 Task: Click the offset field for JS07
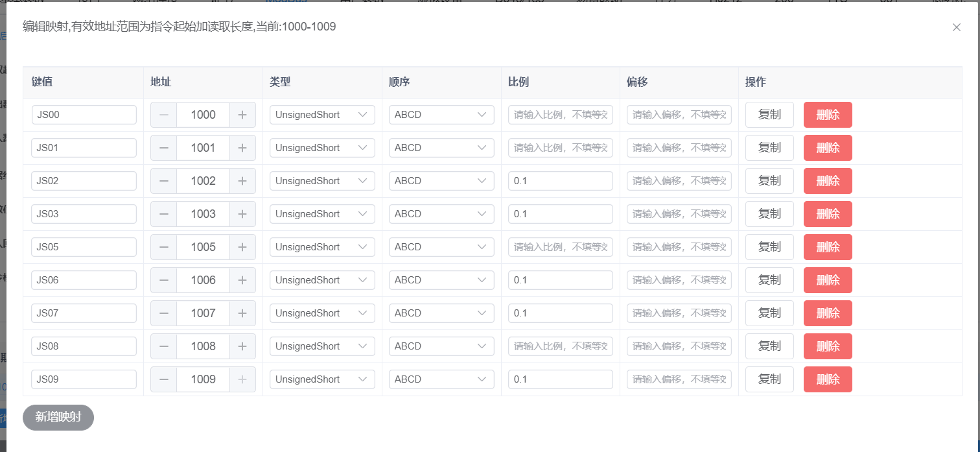click(x=679, y=313)
